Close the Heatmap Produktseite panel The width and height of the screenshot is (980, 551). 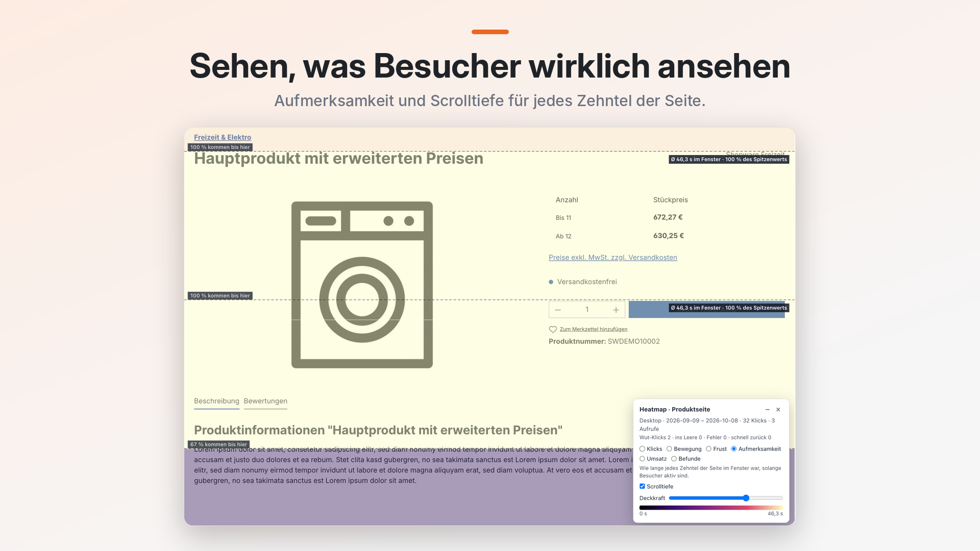click(x=778, y=410)
